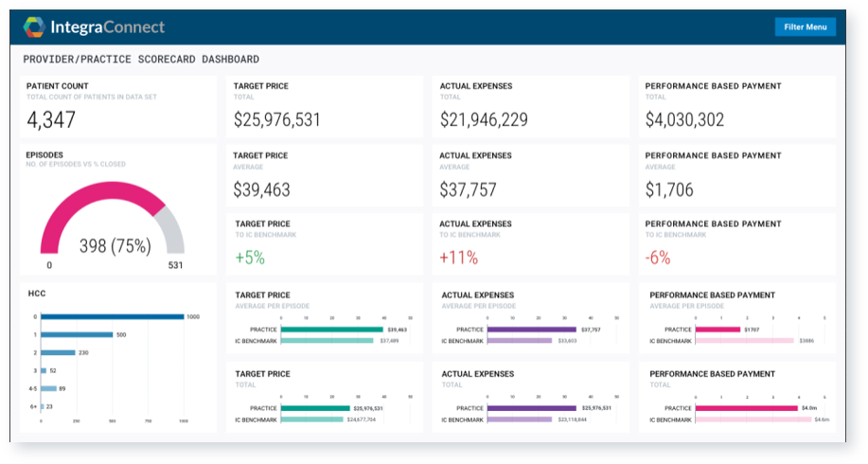Select the Target Price average $39,463
Image resolution: width=868 pixels, height=464 pixels.
click(x=262, y=189)
